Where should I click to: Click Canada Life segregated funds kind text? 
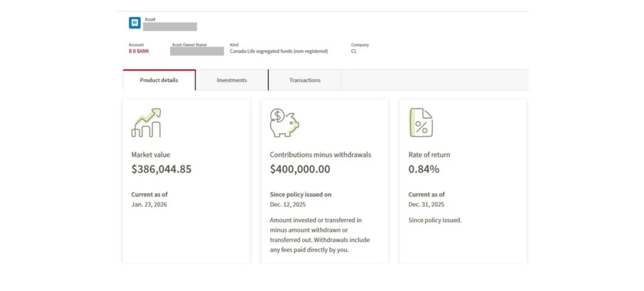279,51
